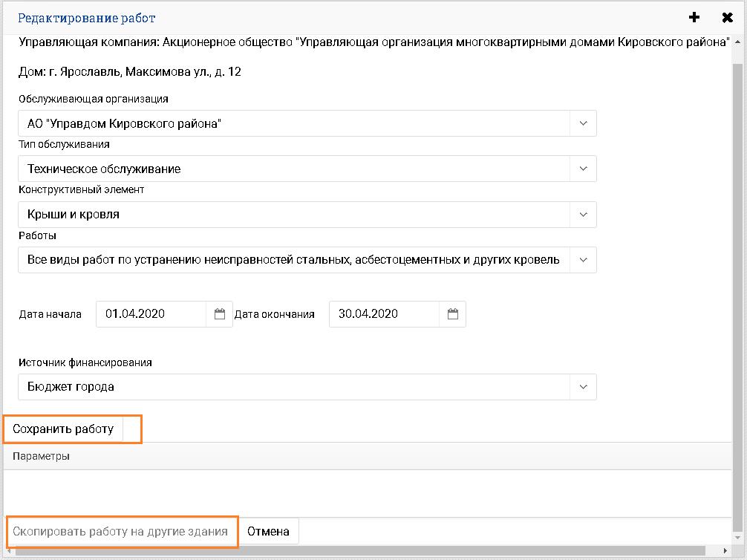The height and width of the screenshot is (560, 747).
Task: Click the start date field 01.04.2020
Action: click(151, 314)
